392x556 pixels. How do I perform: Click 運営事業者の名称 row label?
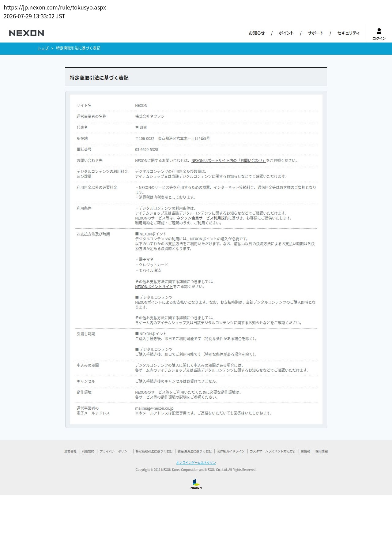(91, 117)
